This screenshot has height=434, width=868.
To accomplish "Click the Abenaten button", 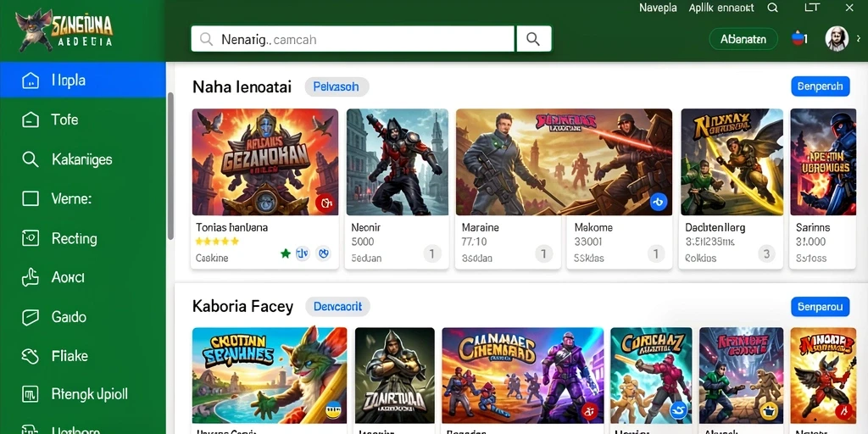I will (x=743, y=39).
